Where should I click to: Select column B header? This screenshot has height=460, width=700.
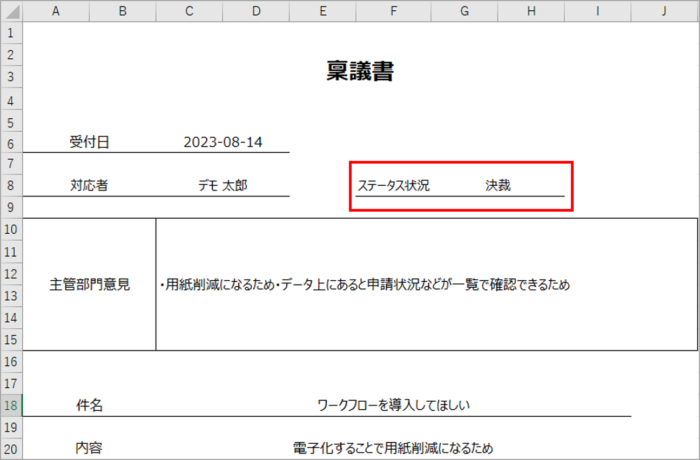(122, 11)
